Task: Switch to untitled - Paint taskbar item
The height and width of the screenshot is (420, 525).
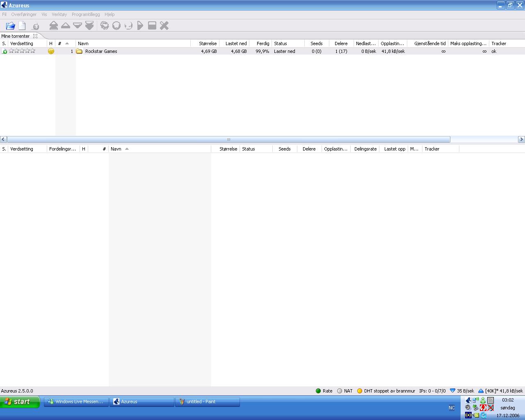Action: 207,402
